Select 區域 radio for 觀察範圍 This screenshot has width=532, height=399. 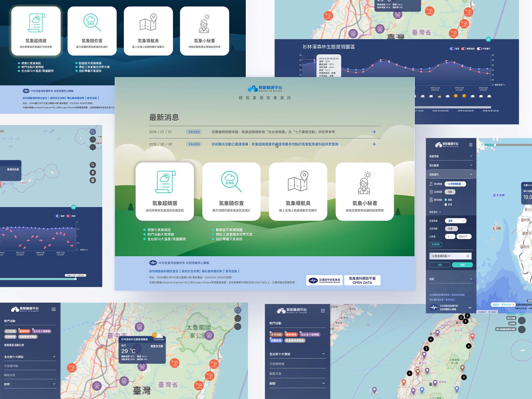coord(446,204)
